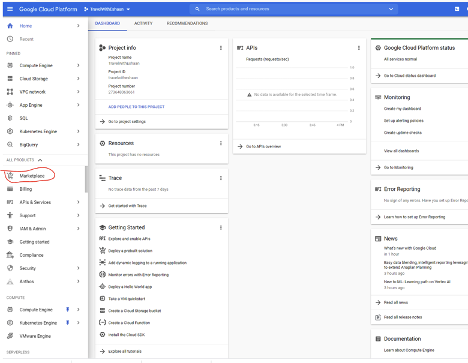Open the SQL database icon

[x=10, y=118]
